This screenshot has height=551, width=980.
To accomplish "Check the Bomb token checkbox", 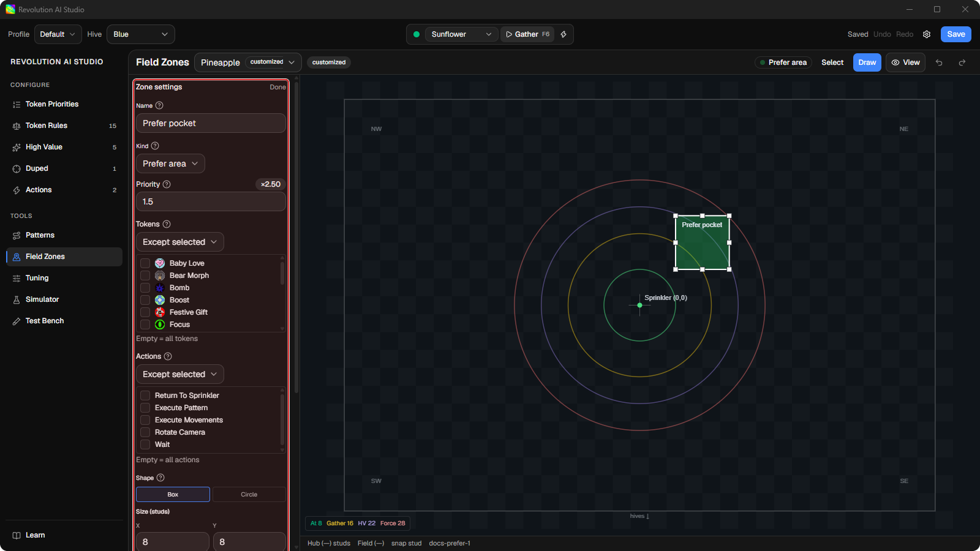I will click(145, 288).
